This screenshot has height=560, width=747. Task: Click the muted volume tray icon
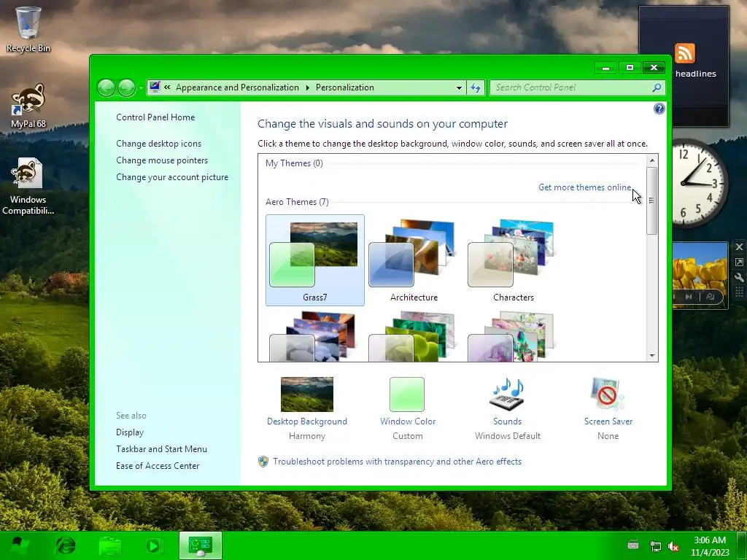coord(673,546)
